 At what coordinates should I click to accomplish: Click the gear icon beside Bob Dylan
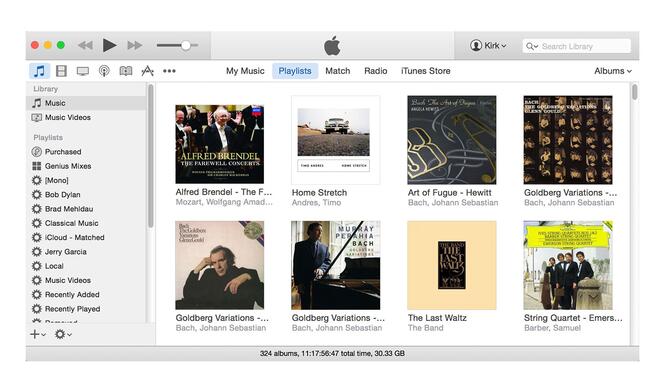37,194
